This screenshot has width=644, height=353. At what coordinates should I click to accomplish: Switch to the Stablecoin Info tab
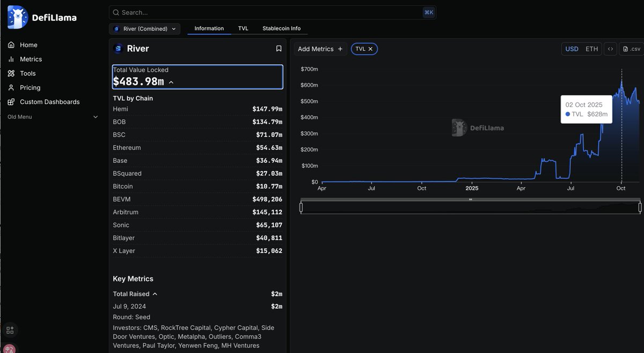pos(281,28)
